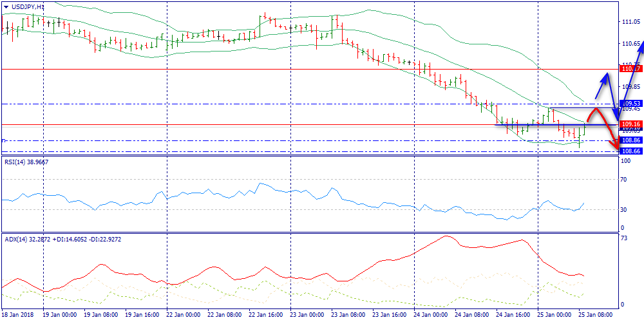Click the 24 Jan 08:00 time label

click(x=471, y=315)
